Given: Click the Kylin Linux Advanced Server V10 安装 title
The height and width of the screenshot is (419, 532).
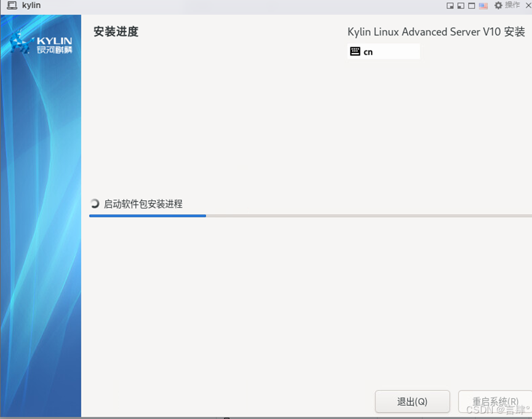Looking at the screenshot, I should coord(437,32).
